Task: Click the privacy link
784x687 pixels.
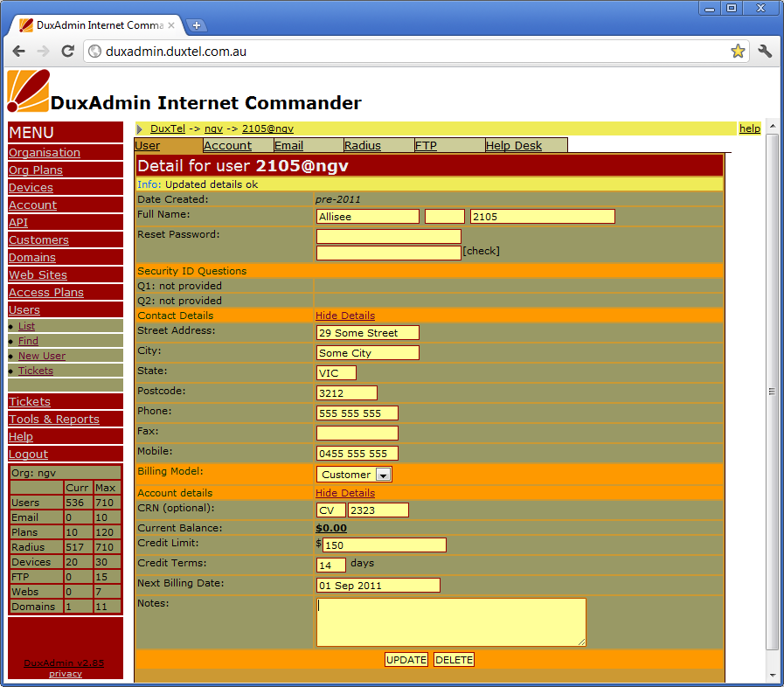Action: pos(65,674)
